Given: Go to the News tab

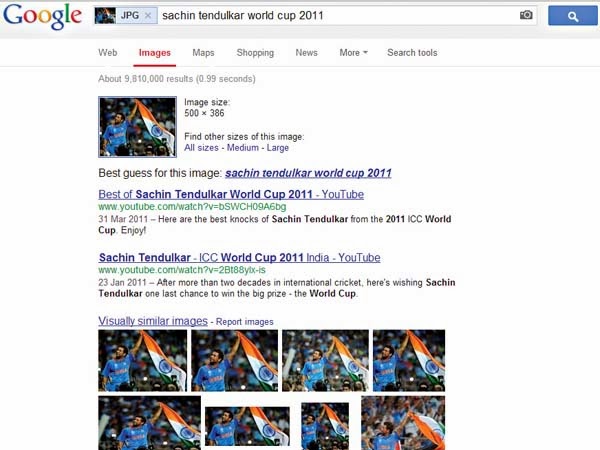Looking at the screenshot, I should click(307, 53).
